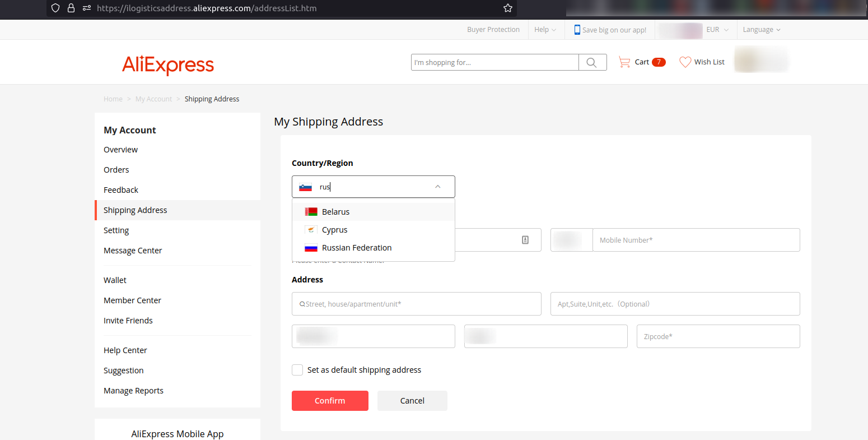Open Member Center in the sidebar

point(132,300)
